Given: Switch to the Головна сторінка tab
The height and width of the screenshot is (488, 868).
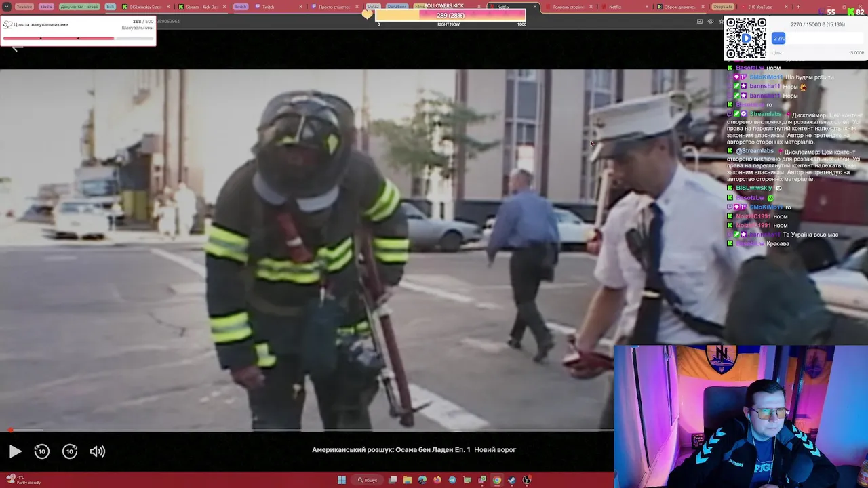Looking at the screenshot, I should click(568, 7).
